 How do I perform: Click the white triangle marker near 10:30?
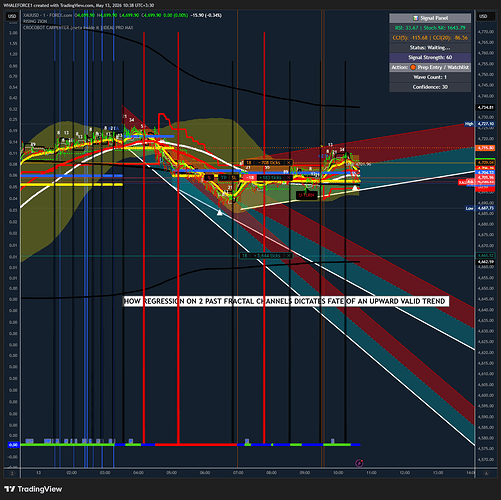(x=355, y=188)
